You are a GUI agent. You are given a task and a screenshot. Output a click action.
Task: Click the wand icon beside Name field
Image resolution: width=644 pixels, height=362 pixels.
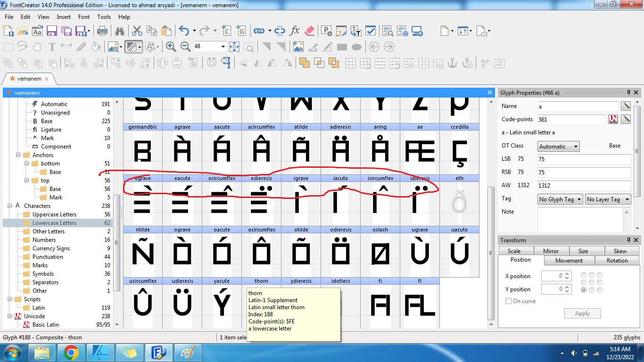pyautogui.click(x=626, y=106)
